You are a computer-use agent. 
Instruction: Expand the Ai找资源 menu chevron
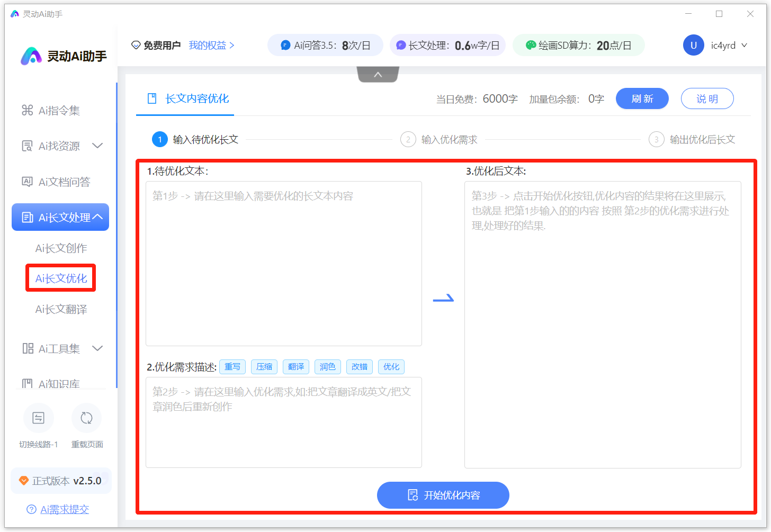click(x=97, y=146)
